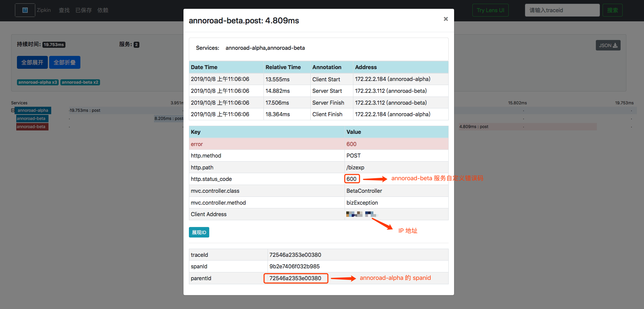Click the Zipkin logo icon
644x309 pixels.
(x=25, y=10)
